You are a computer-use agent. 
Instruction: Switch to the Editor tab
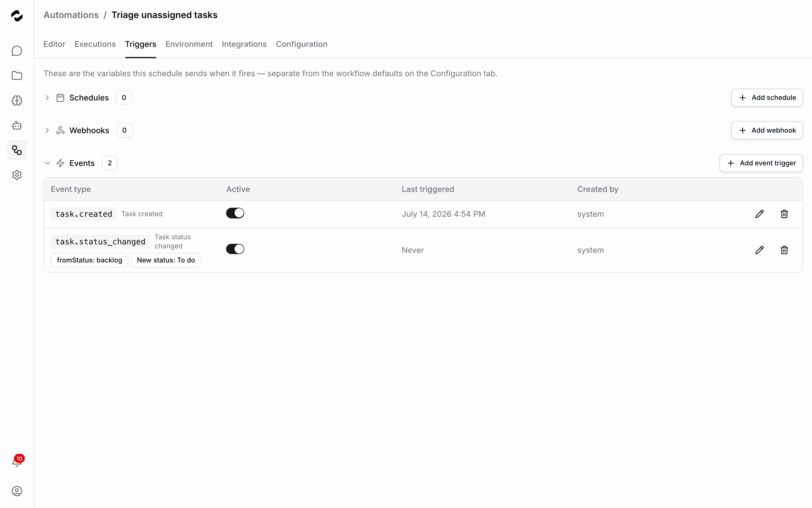(x=54, y=44)
